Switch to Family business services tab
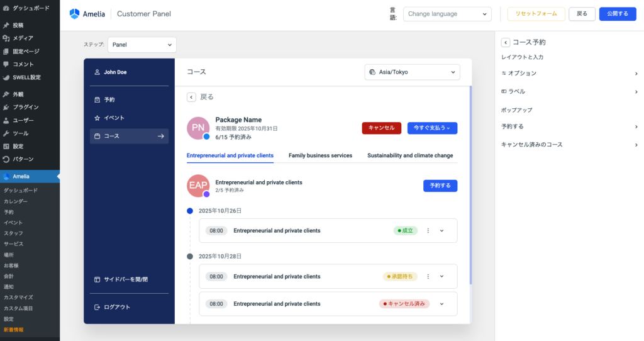Viewport: 644px width, 341px height. 320,155
